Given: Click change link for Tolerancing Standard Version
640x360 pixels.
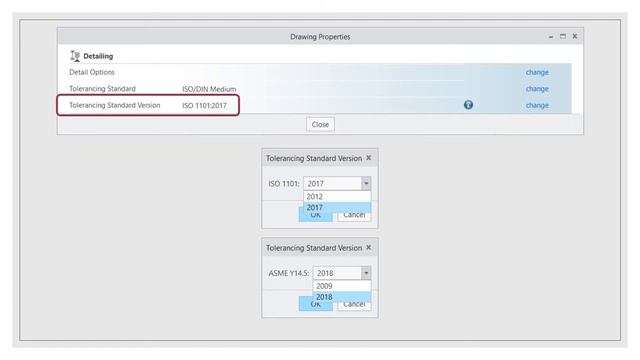Looking at the screenshot, I should (537, 105).
